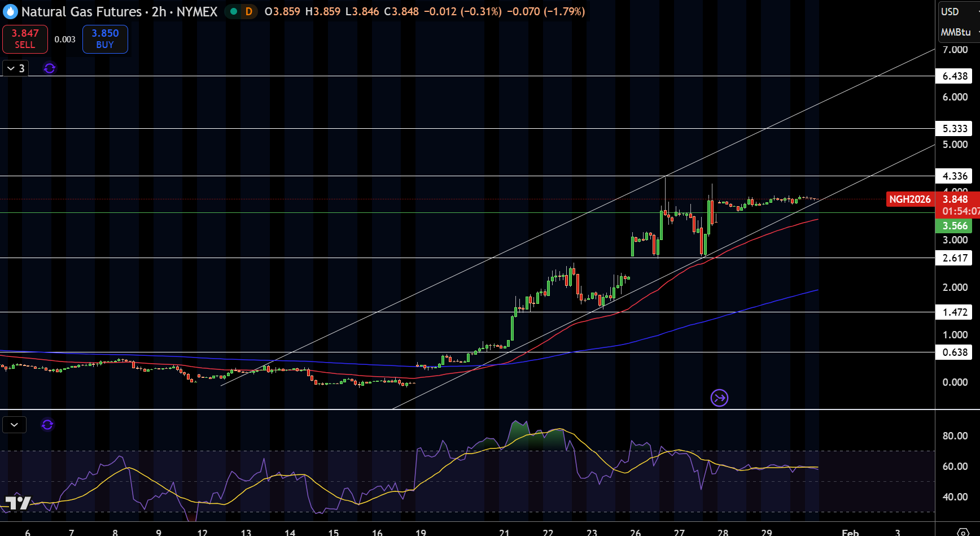This screenshot has height=536, width=980.
Task: Open chart settings gear at bottom right
Action: (x=963, y=531)
